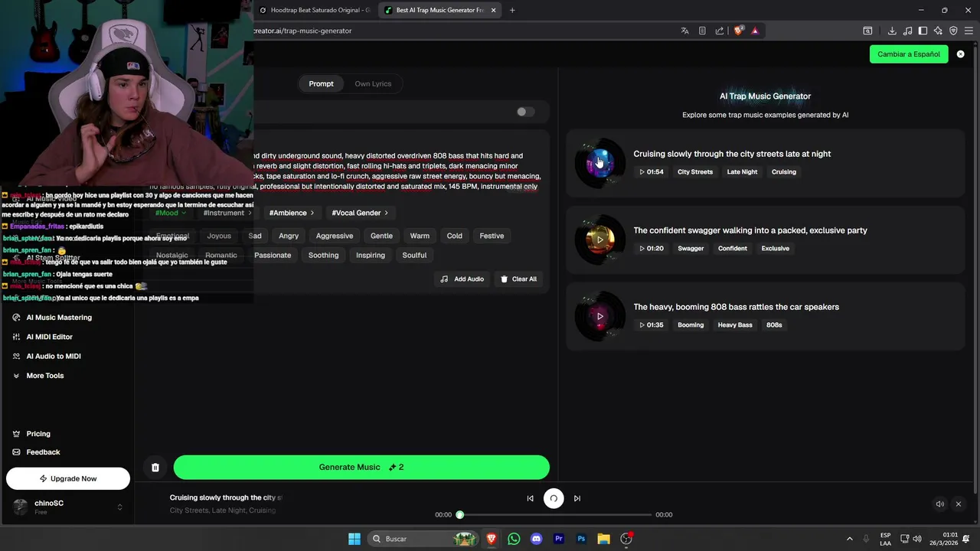Screen dimensions: 980x551
Task: Switch to Hoodtrap Beat Saturado browser tab
Action: coord(314,10)
